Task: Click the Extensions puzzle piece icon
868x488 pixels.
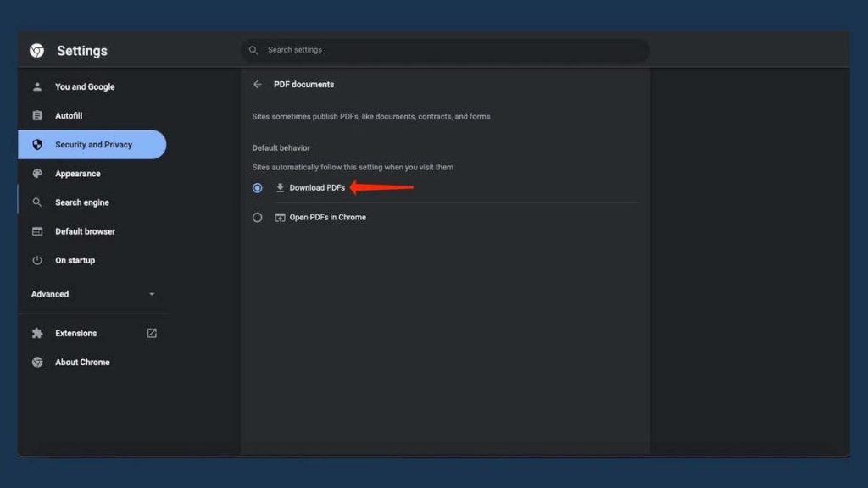Action: click(37, 333)
